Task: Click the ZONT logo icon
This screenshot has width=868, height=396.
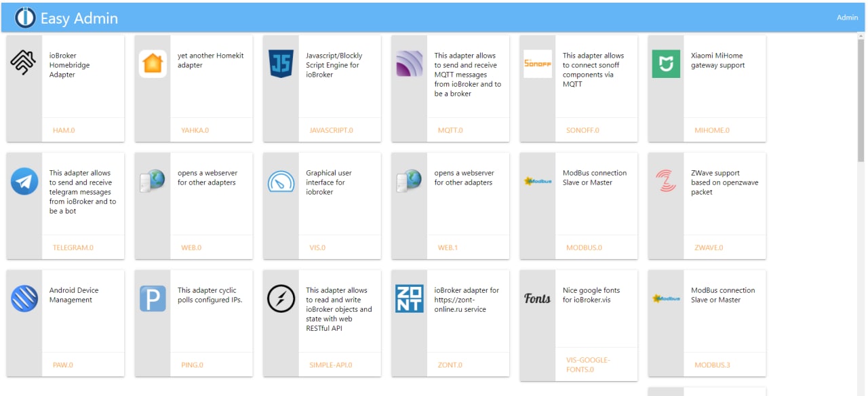Action: (x=410, y=298)
